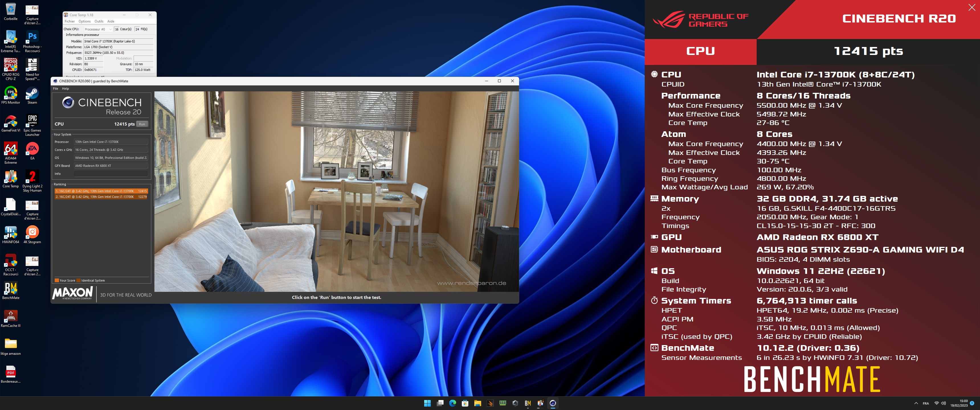Screen dimensions: 980x410
Task: Click the Modèle field in Core Temp
Action: coord(118,41)
